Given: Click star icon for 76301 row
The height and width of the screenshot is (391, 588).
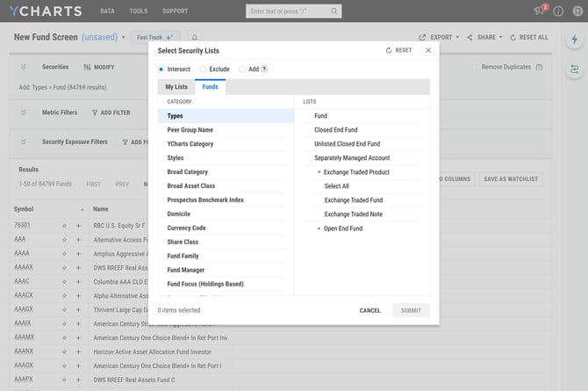Looking at the screenshot, I should pos(64,226).
